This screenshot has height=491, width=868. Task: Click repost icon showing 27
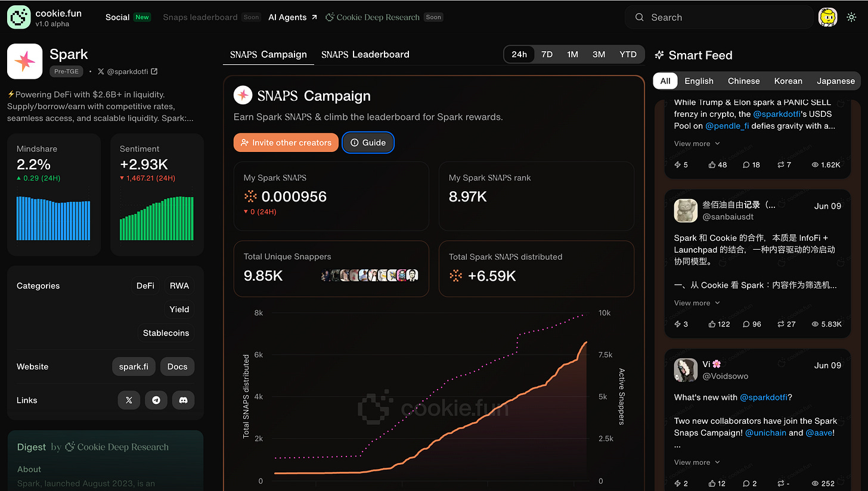click(x=781, y=324)
